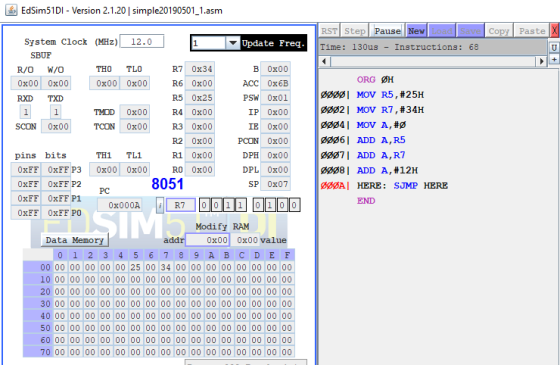Click the memory column header F
The height and width of the screenshot is (365, 560).
[x=287, y=255]
